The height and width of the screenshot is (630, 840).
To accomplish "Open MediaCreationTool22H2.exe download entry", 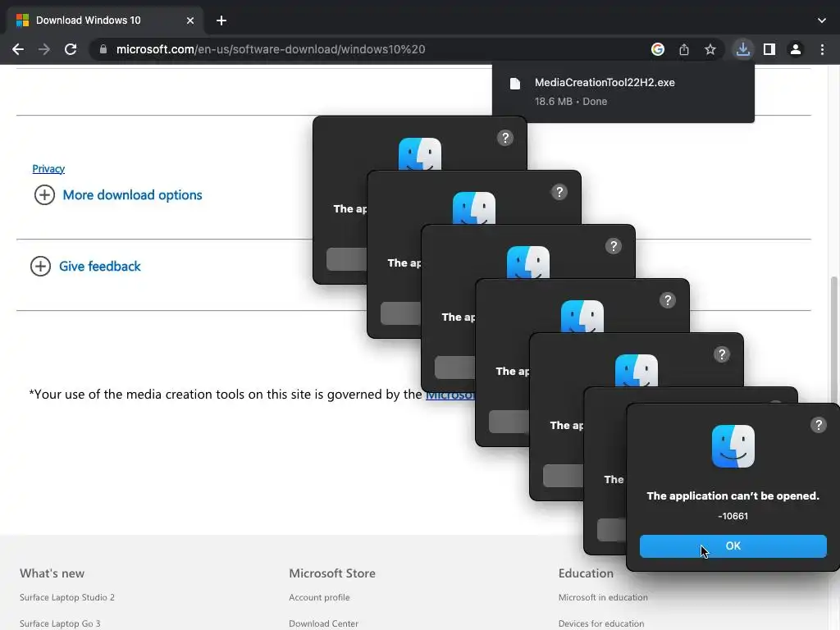I will pos(623,92).
